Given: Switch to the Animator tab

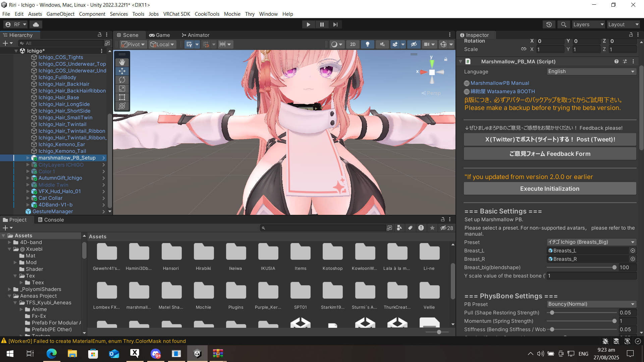Looking at the screenshot, I should click(x=196, y=35).
